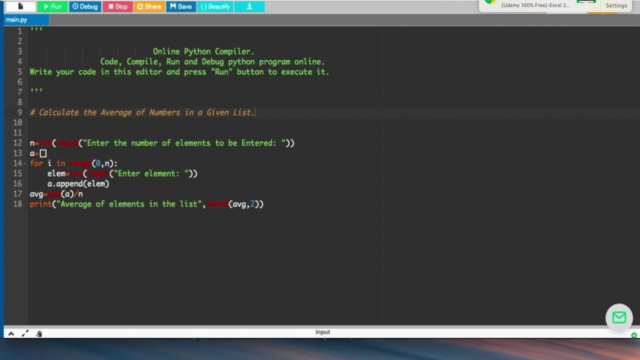Open the mail feedback bubble
The width and height of the screenshot is (640, 360).
click(619, 317)
